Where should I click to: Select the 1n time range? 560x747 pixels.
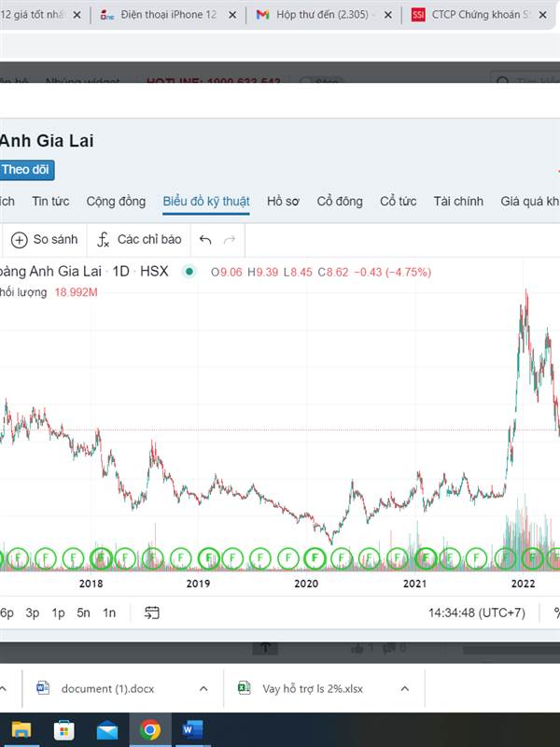109,613
